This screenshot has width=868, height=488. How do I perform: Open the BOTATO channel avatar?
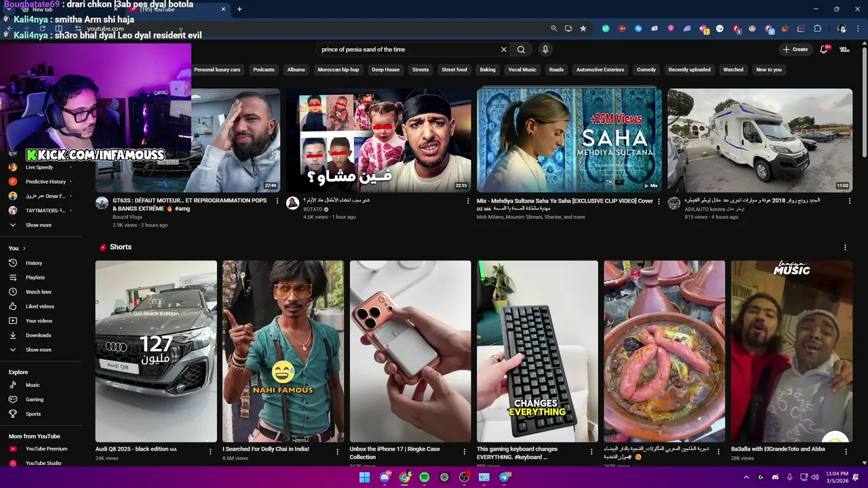click(292, 203)
